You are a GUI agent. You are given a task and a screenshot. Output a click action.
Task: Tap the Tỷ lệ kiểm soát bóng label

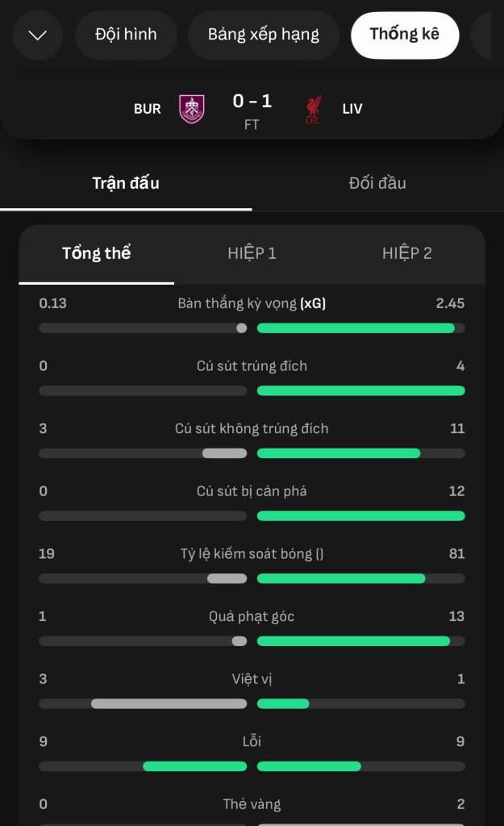point(252,553)
